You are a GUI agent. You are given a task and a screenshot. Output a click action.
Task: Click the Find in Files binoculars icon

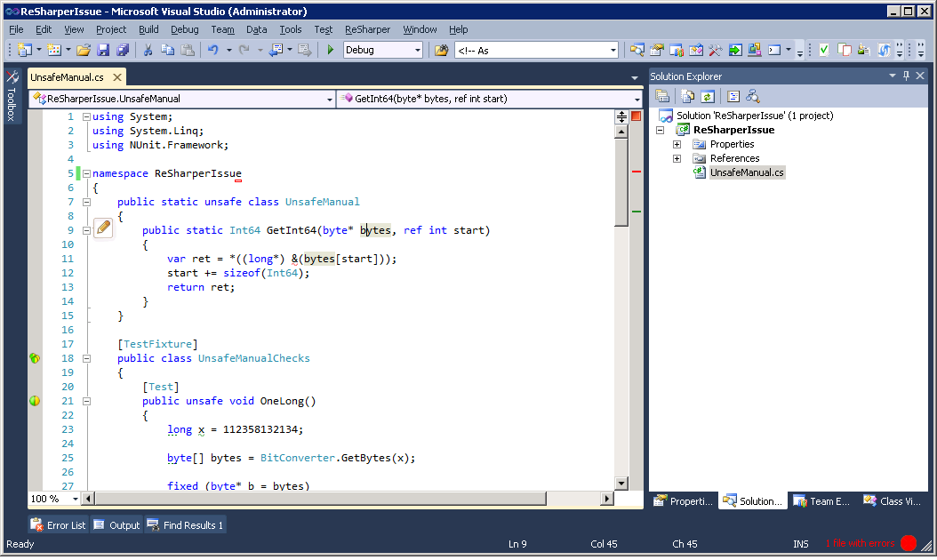(441, 50)
